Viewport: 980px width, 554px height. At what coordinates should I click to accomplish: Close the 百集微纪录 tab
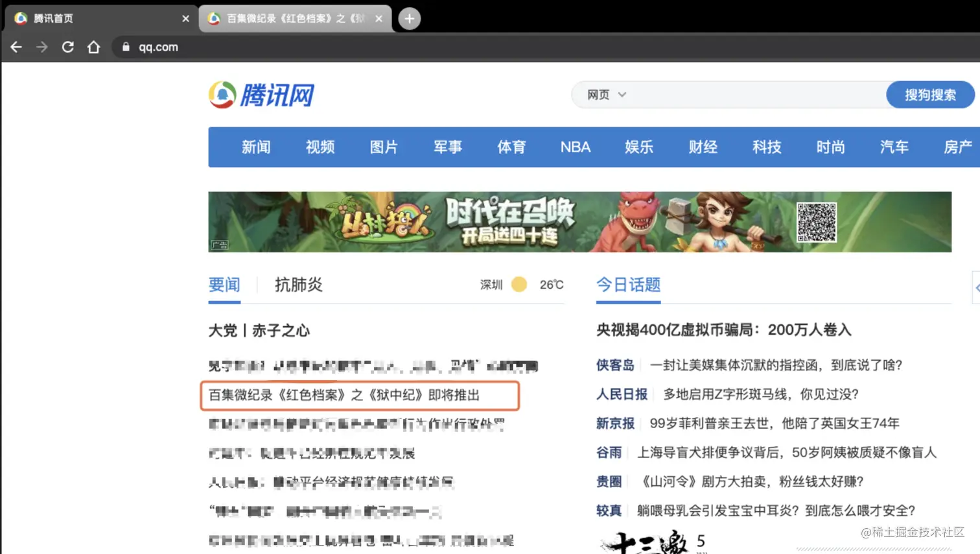pos(379,18)
